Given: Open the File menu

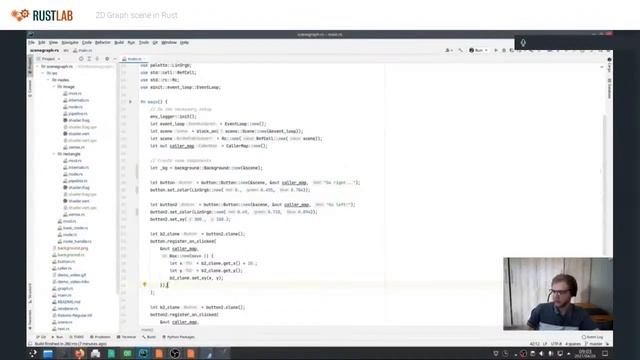Looking at the screenshot, I should pyautogui.click(x=31, y=42).
